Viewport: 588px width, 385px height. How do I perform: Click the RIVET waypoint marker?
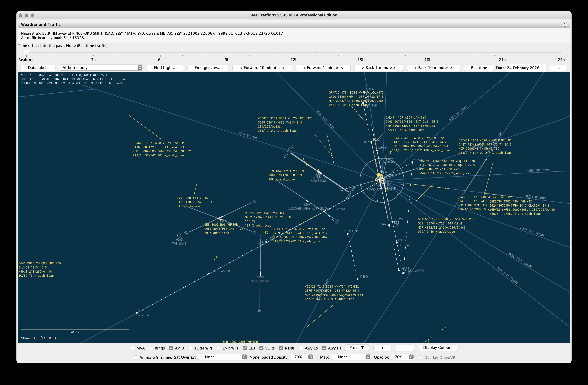click(137, 313)
